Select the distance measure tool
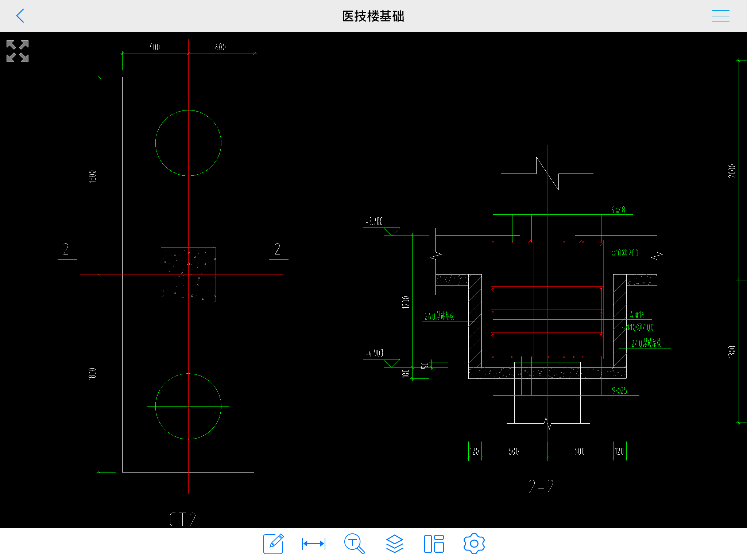This screenshot has height=560, width=747. (314, 544)
